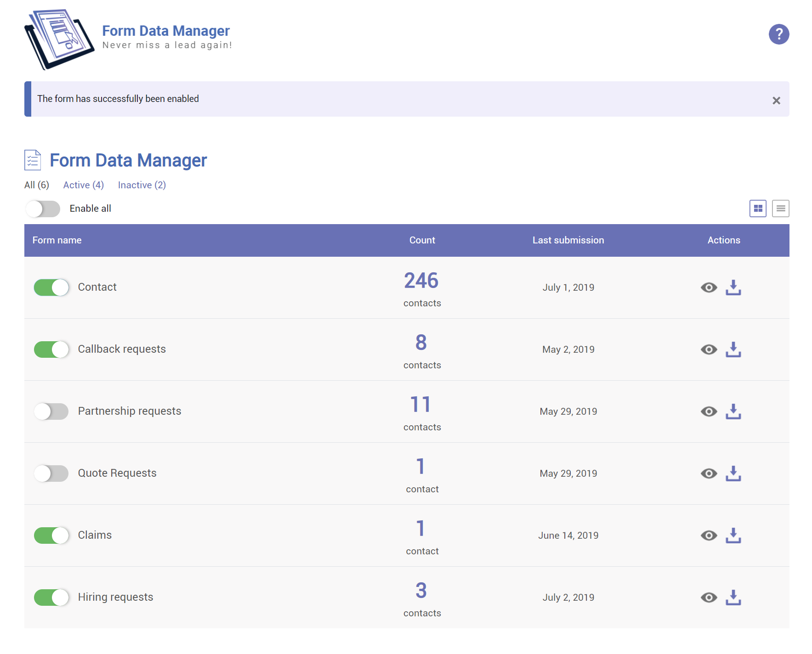Open the help question mark icon
Viewport: 812px width, 654px height.
778,34
